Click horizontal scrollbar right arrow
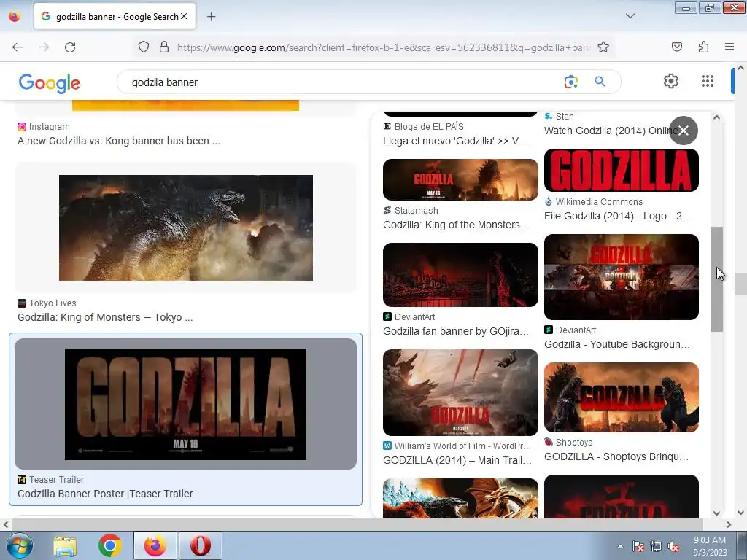The image size is (747, 560). [x=729, y=525]
